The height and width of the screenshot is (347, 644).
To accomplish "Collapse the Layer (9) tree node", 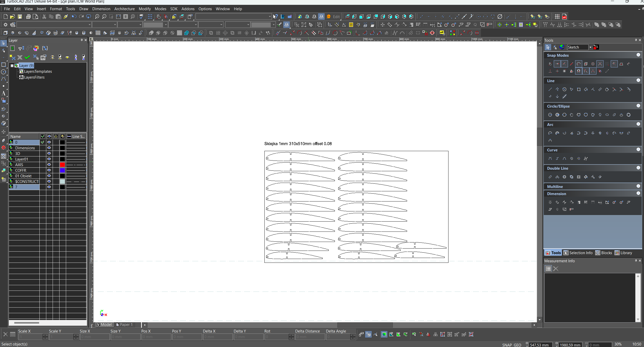I will (12, 66).
